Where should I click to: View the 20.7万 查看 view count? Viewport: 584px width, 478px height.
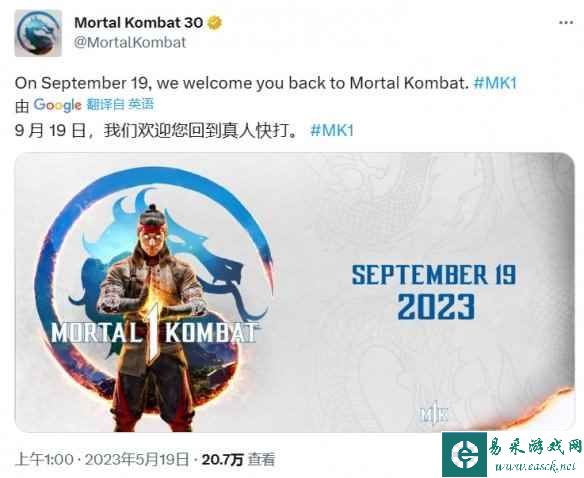pyautogui.click(x=238, y=459)
